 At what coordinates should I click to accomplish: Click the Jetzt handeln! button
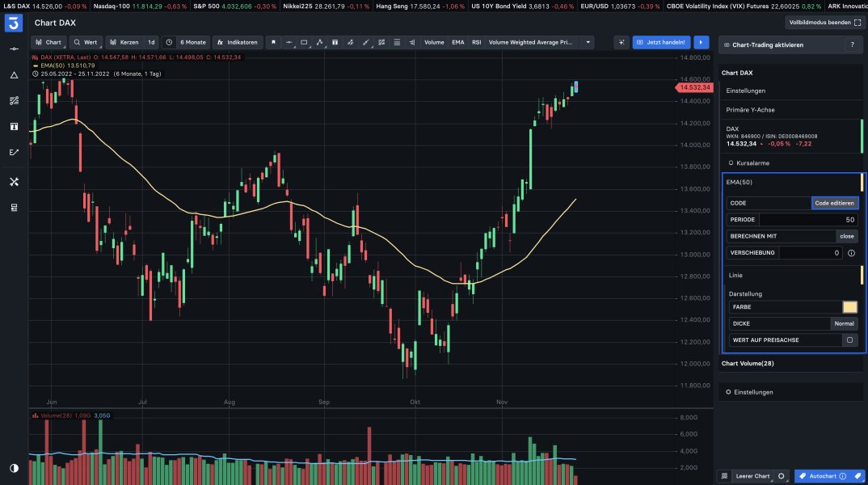tap(661, 42)
